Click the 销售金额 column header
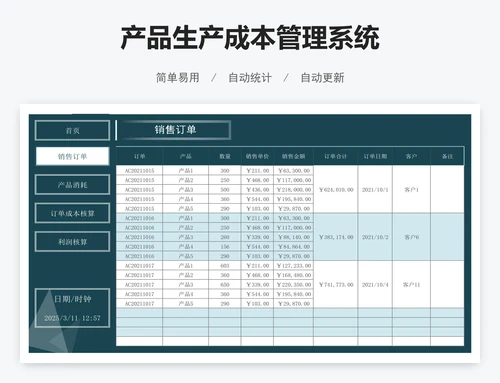This screenshot has width=500, height=383. pyautogui.click(x=293, y=156)
